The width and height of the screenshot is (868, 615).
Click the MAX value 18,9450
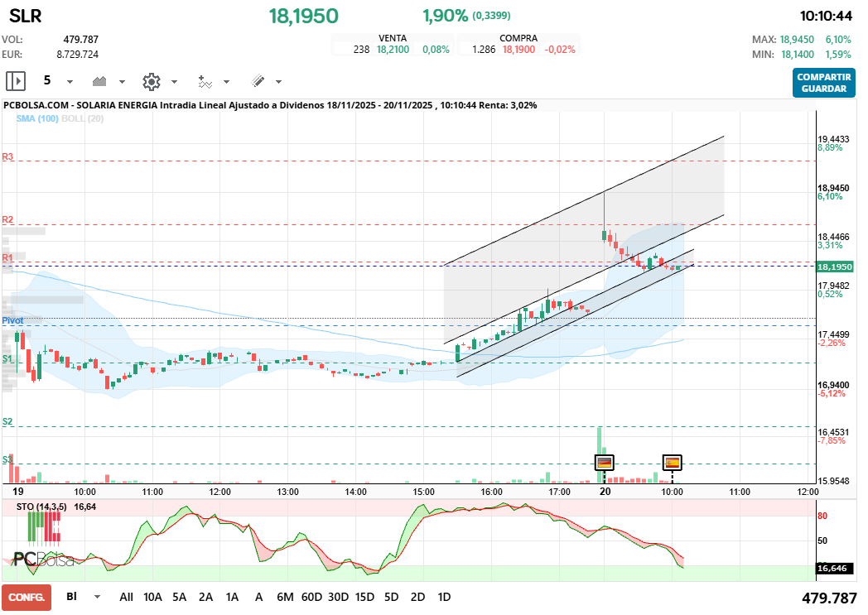797,40
